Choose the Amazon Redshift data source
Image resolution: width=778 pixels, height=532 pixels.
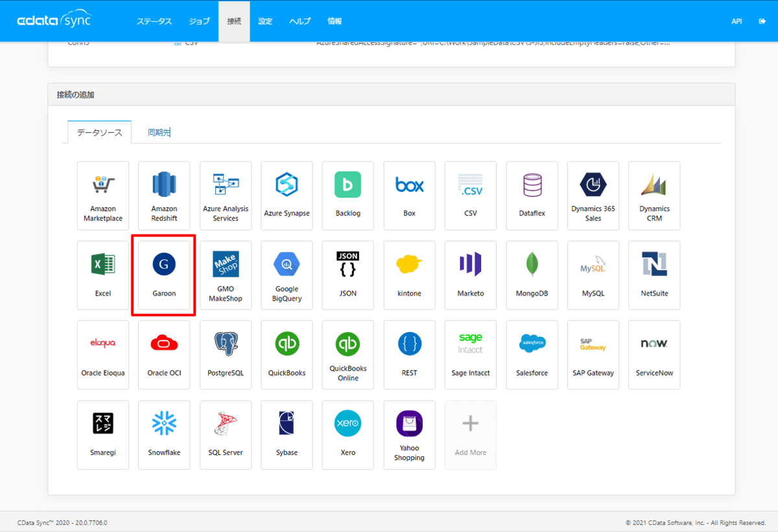[x=164, y=196]
